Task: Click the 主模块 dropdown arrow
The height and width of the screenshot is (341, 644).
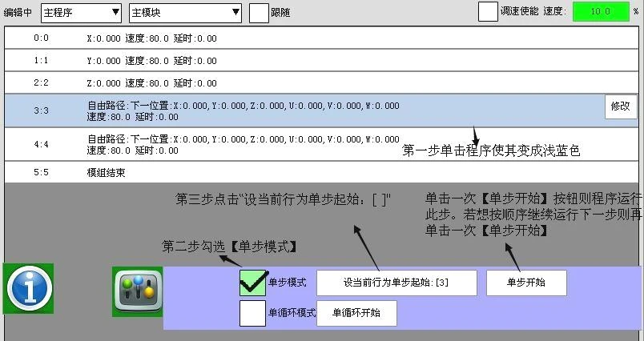Action: point(235,12)
